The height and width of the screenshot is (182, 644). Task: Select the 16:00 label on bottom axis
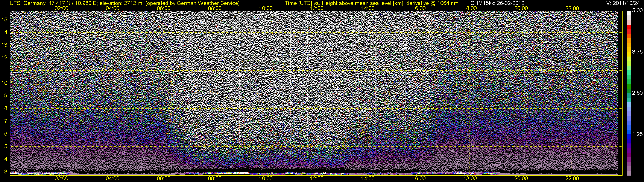point(419,179)
